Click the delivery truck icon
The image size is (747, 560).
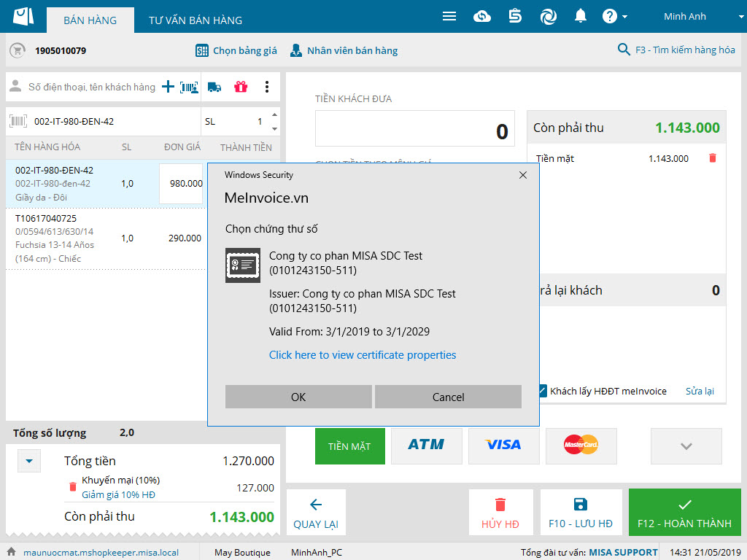pos(214,87)
